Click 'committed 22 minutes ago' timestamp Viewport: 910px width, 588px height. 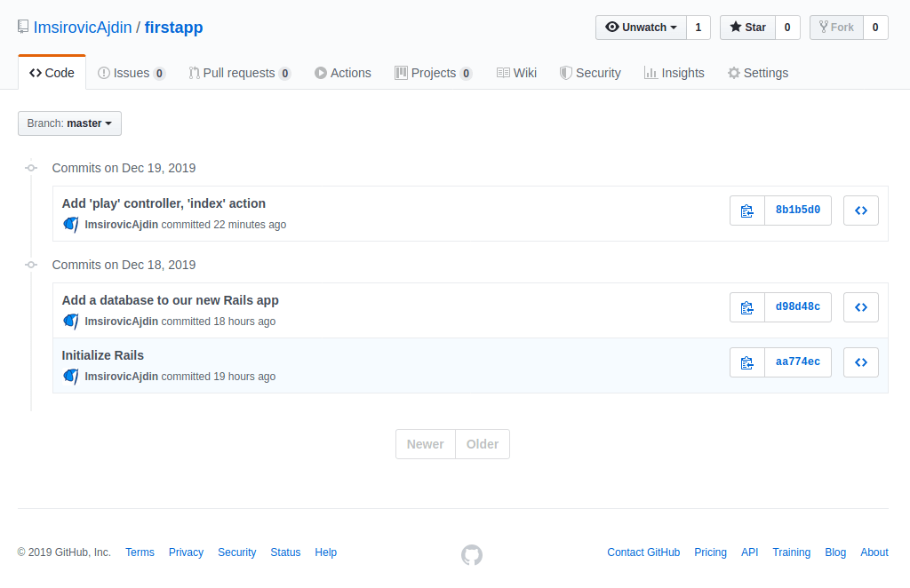click(x=223, y=225)
